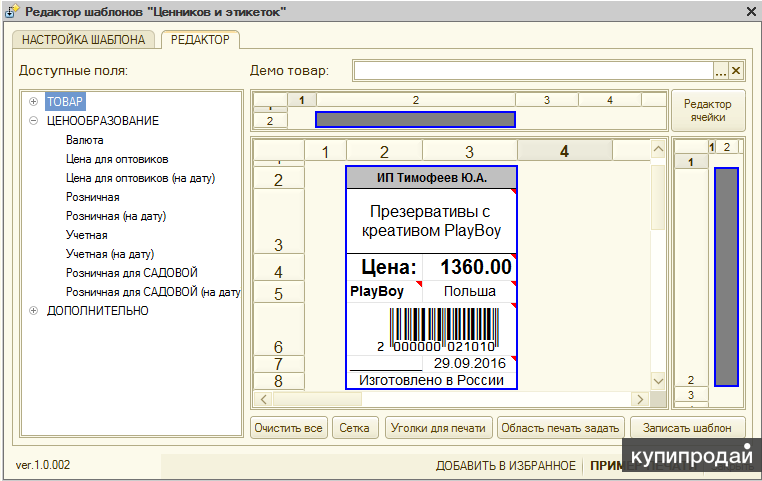Image resolution: width=762 pixels, height=481 pixels.
Task: Collapse the ЦЕНООБРАЗОВАНИЕ tree node
Action: pyautogui.click(x=33, y=120)
